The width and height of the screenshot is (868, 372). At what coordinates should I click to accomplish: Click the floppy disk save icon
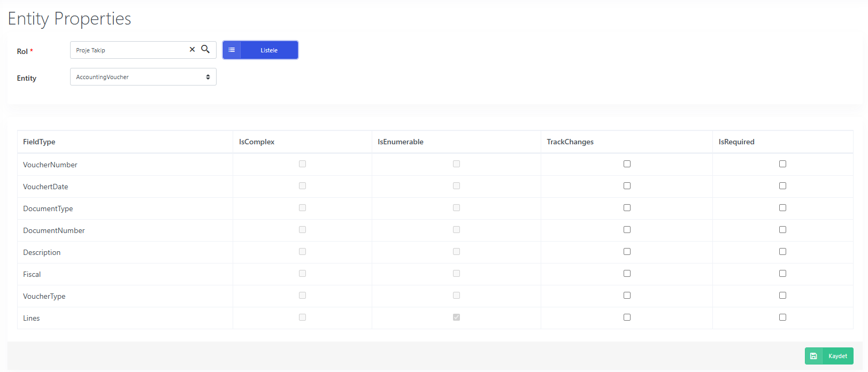tap(813, 356)
